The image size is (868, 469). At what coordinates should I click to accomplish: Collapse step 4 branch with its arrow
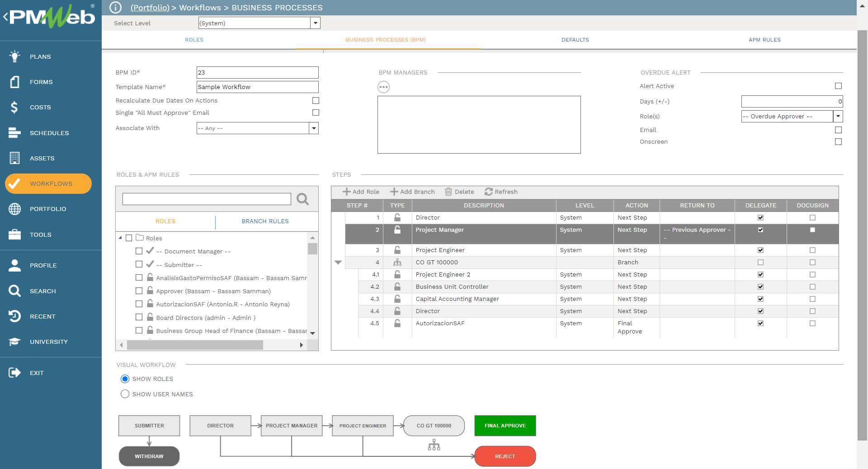coord(339,262)
